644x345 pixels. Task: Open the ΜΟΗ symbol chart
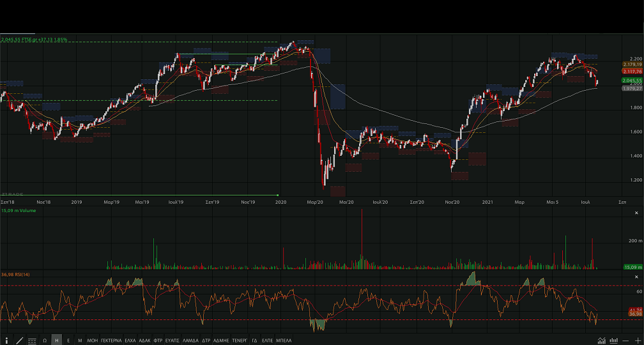(93, 341)
